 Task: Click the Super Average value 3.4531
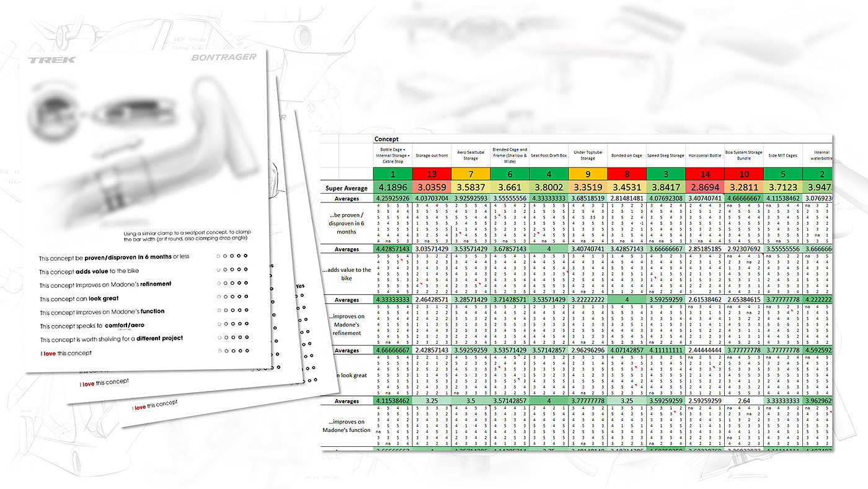[x=627, y=187]
